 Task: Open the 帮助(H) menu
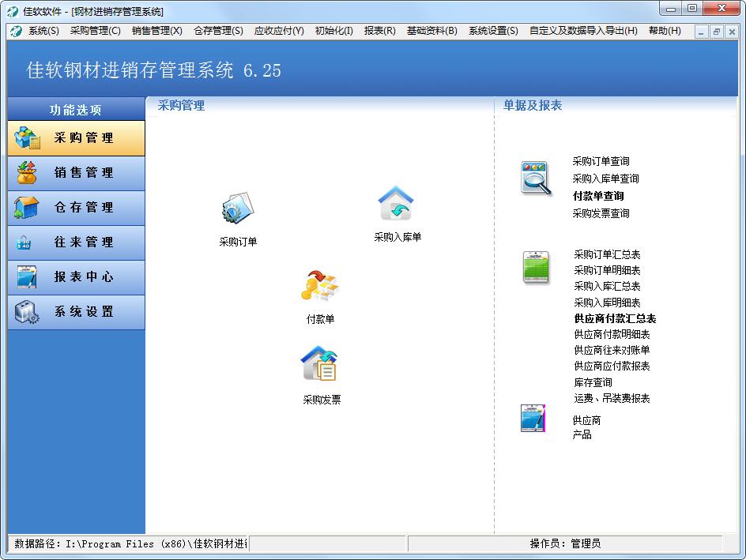click(x=664, y=31)
